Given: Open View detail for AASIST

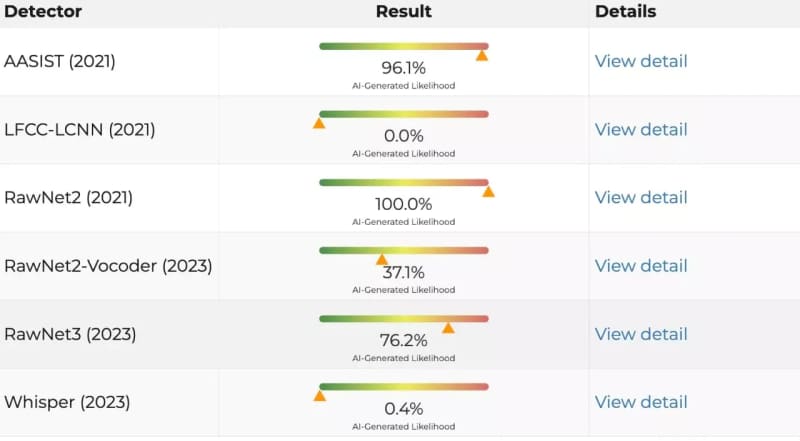Looking at the screenshot, I should pyautogui.click(x=641, y=61).
